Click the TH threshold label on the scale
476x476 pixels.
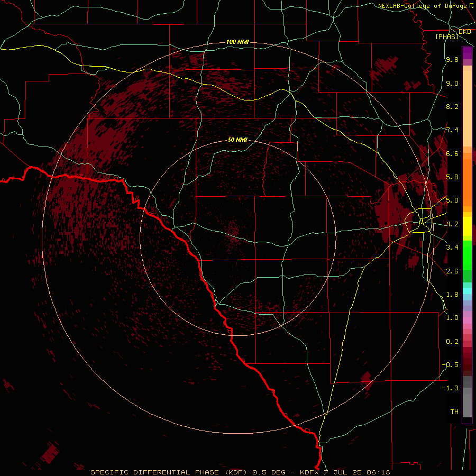454,411
